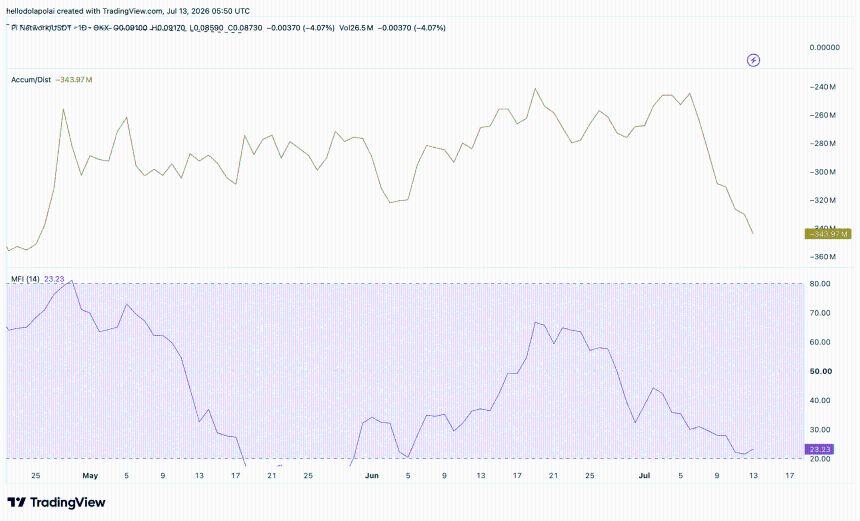Click the −360 M axis label
The image size is (860, 521).
pos(823,257)
